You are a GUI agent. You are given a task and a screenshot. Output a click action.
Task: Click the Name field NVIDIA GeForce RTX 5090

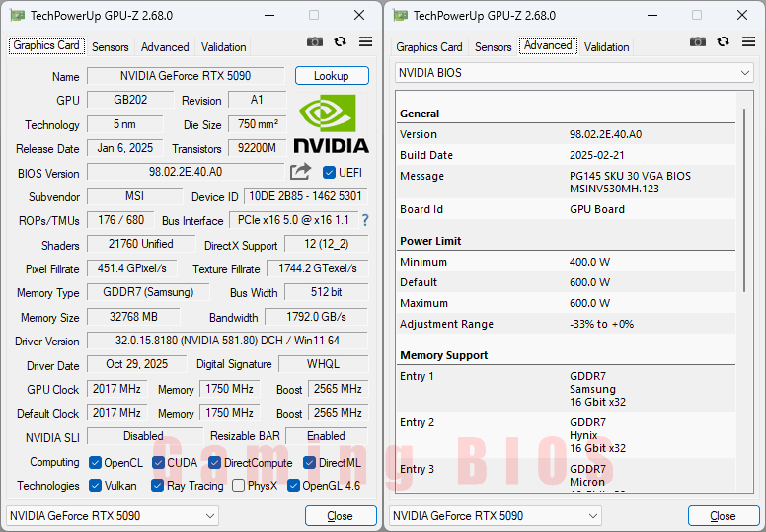click(x=186, y=76)
